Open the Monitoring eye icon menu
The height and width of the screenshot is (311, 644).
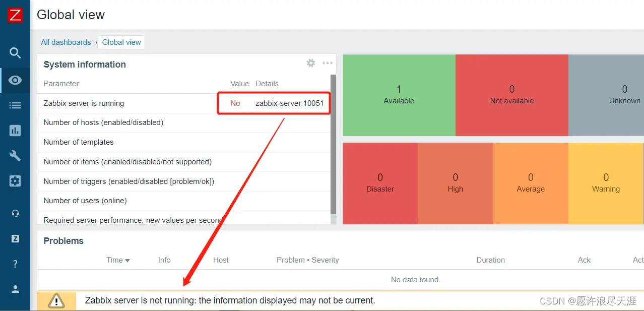coord(15,80)
